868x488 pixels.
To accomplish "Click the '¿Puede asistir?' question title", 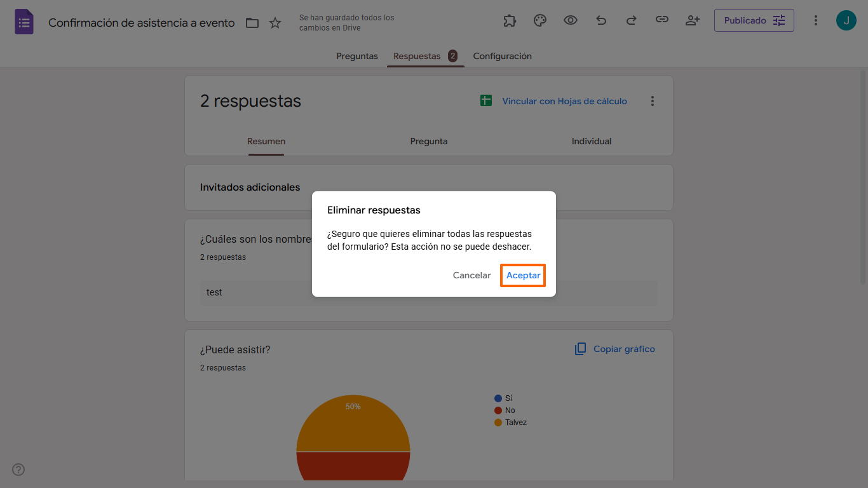I will (x=235, y=349).
